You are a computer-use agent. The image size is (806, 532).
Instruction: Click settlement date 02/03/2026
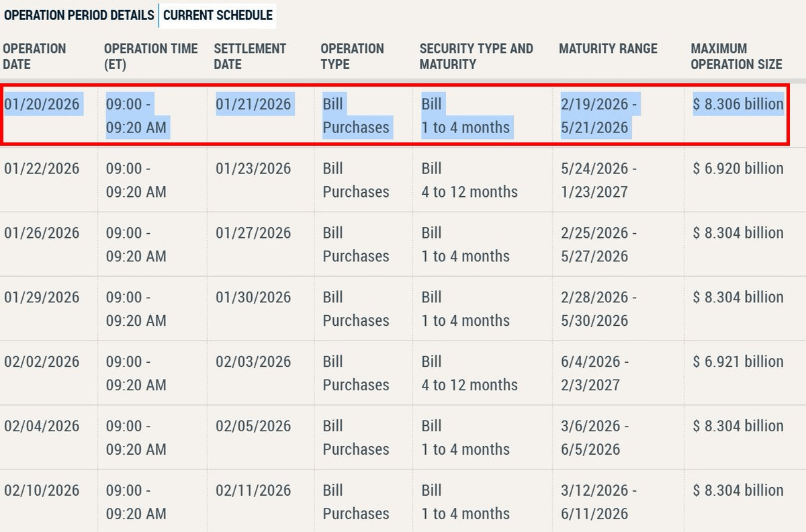pos(253,362)
